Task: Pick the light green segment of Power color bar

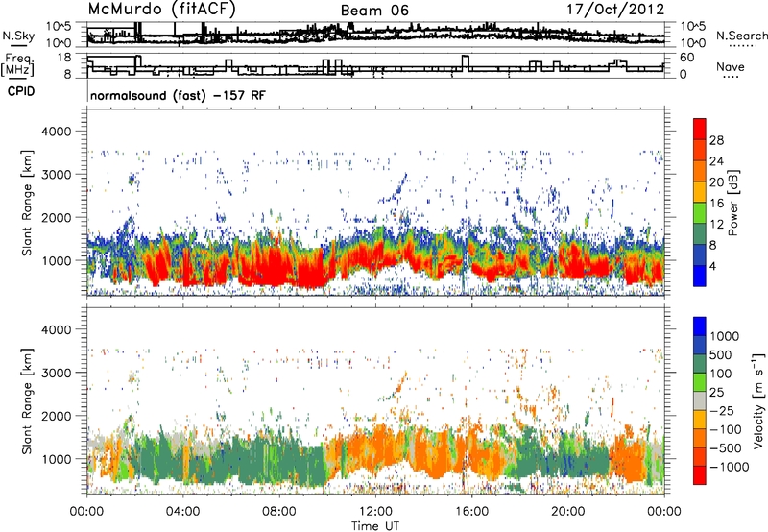Action: pyautogui.click(x=700, y=213)
